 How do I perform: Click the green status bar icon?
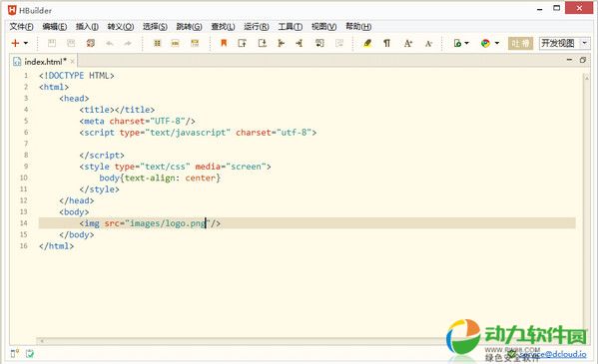click(x=30, y=353)
